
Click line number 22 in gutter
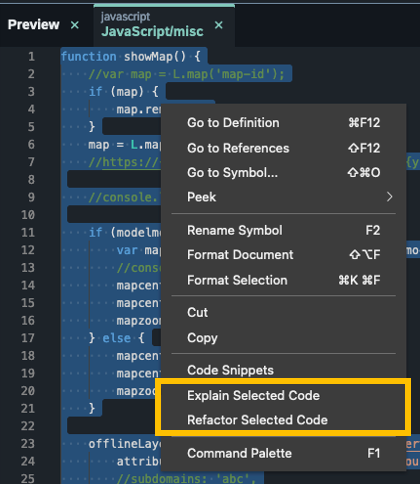[x=28, y=426]
